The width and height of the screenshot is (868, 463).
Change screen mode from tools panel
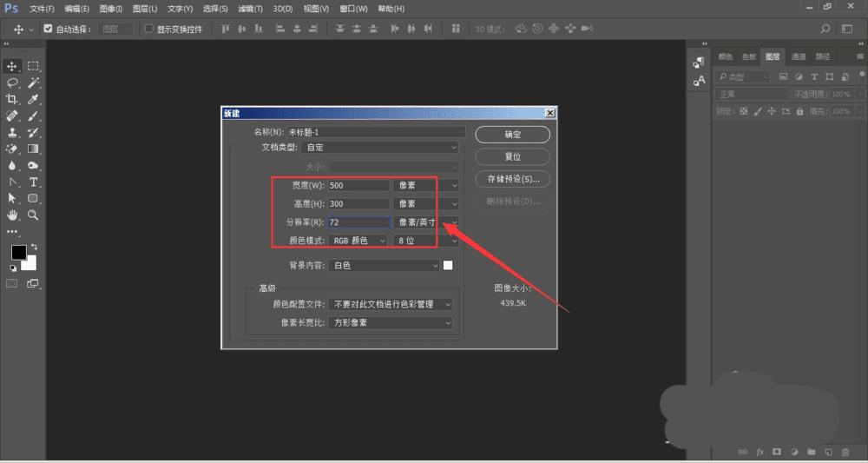pyautogui.click(x=33, y=283)
